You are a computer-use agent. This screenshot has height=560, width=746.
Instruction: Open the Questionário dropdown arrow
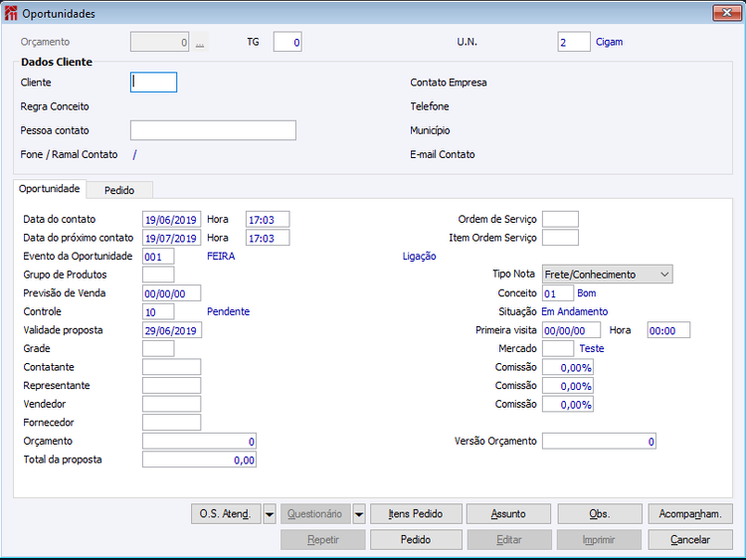pos(359,514)
